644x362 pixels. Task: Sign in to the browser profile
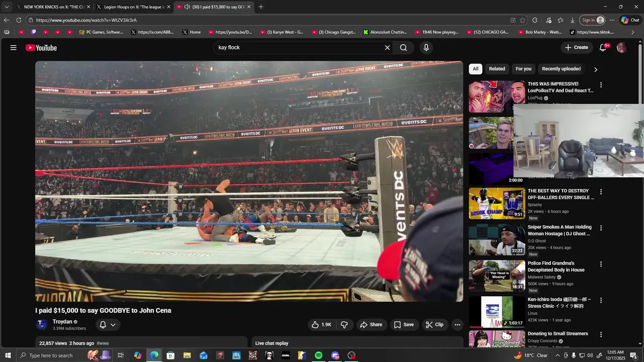pyautogui.click(x=593, y=20)
